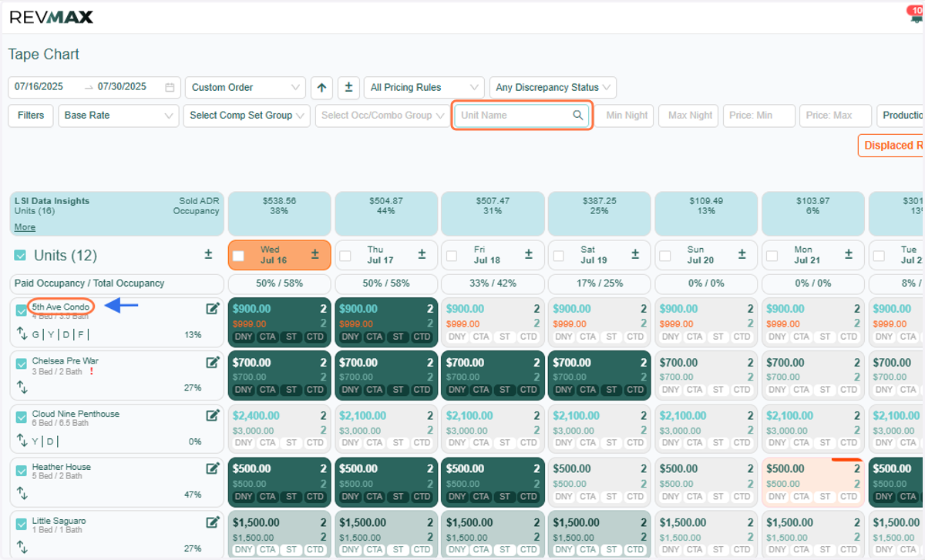925x560 pixels.
Task: Open the Production dropdown
Action: pyautogui.click(x=900, y=116)
